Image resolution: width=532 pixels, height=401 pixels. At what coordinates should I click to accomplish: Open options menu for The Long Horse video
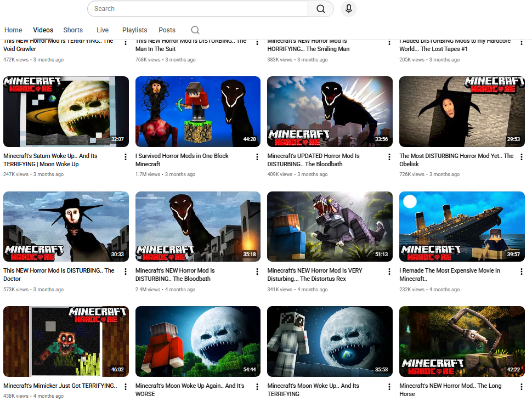(x=522, y=387)
